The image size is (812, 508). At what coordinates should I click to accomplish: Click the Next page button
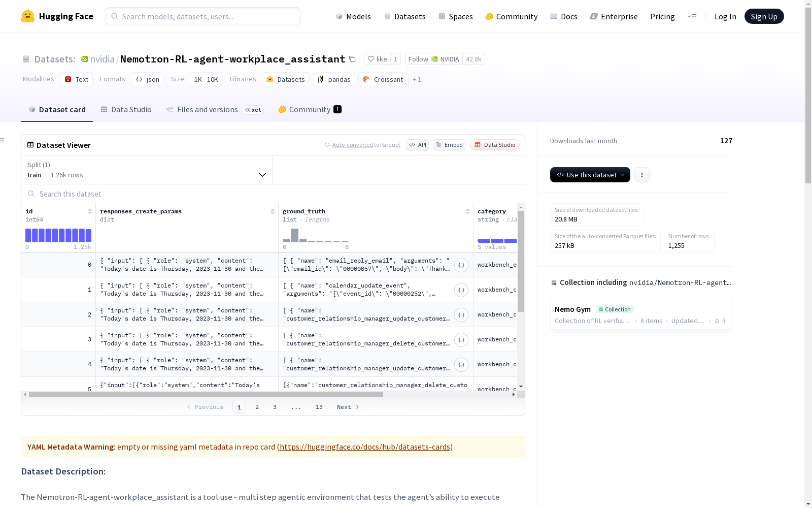coord(348,407)
